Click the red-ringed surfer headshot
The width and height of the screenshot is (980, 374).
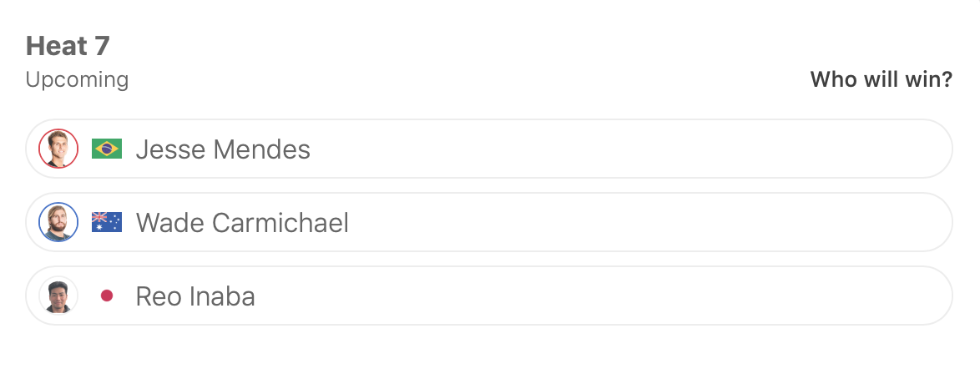pos(58,149)
